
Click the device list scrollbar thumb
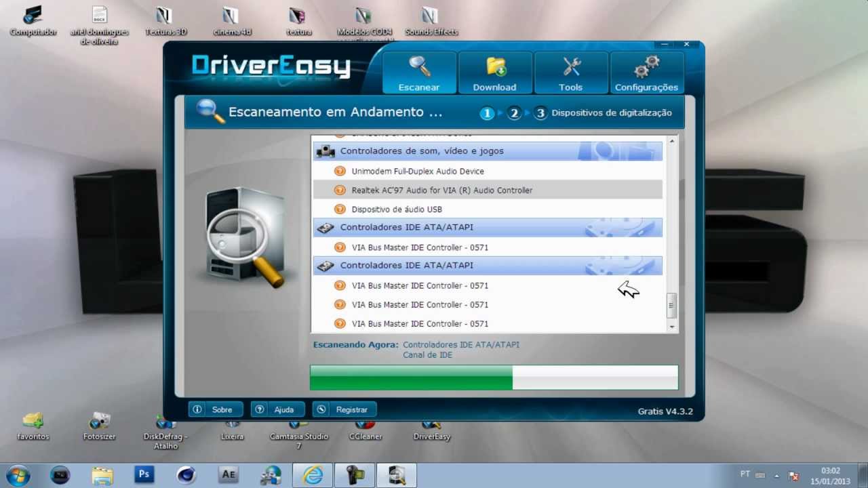(x=672, y=306)
